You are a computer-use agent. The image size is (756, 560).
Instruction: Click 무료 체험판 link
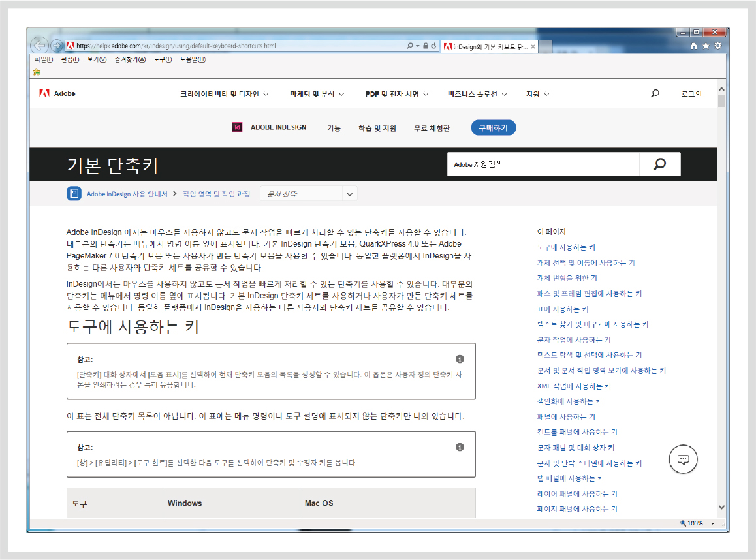(432, 128)
